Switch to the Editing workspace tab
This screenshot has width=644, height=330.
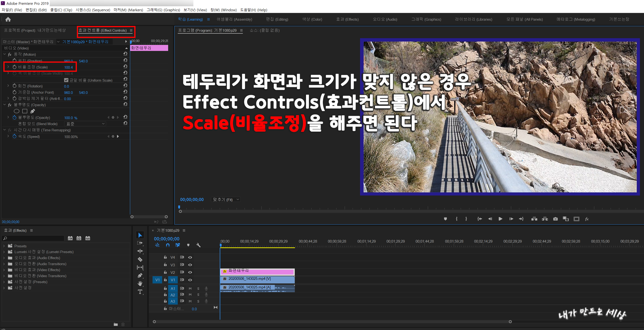(277, 19)
